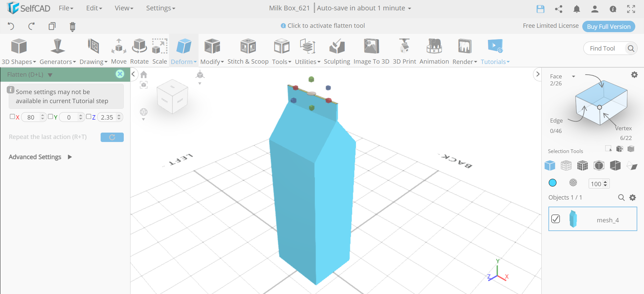Enable the Z axis checkbox

point(89,117)
